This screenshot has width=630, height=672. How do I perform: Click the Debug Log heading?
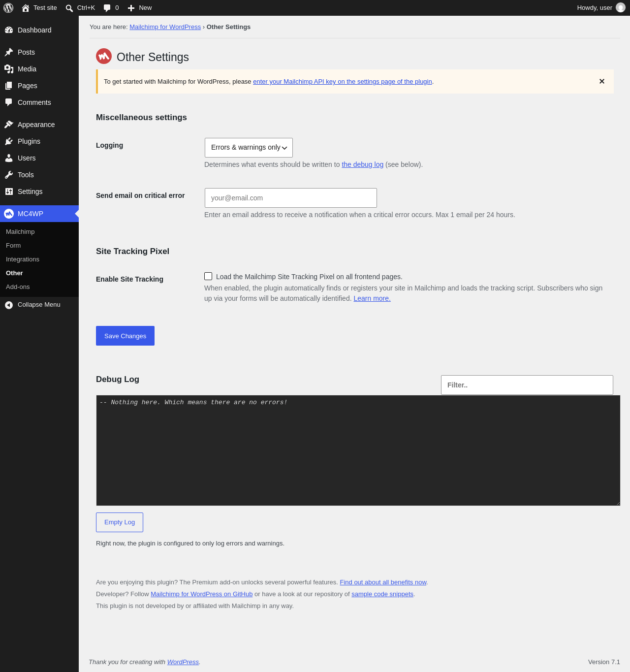click(x=118, y=379)
